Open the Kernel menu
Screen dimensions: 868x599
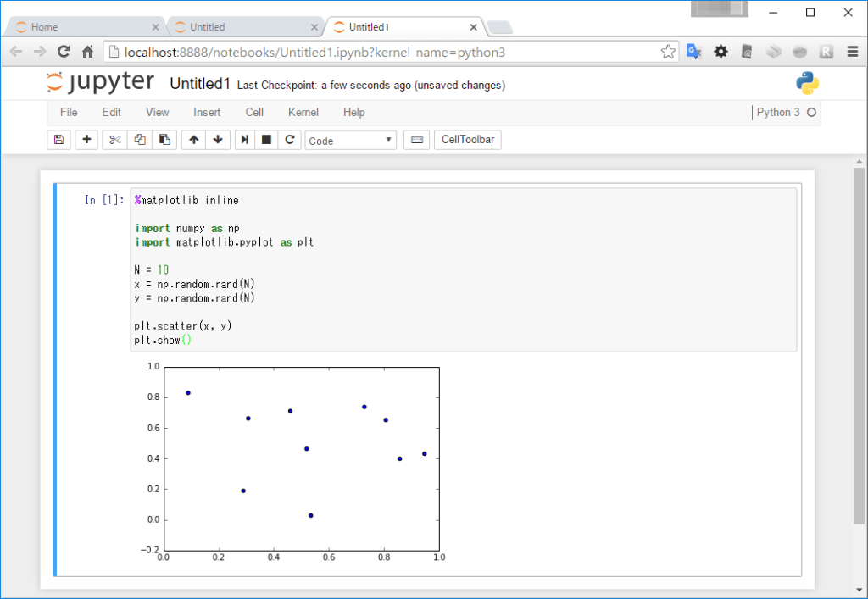[303, 112]
